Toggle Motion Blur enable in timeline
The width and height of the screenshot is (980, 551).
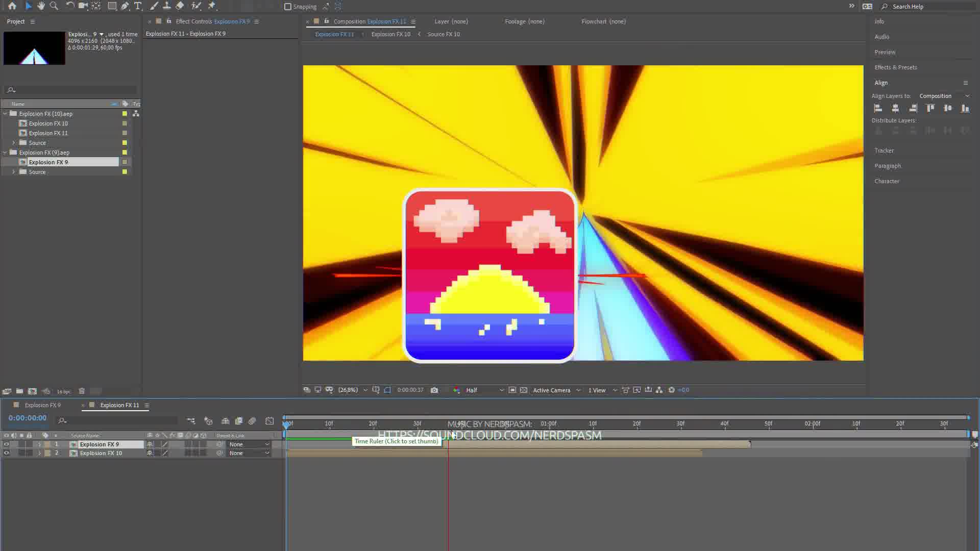coord(252,421)
